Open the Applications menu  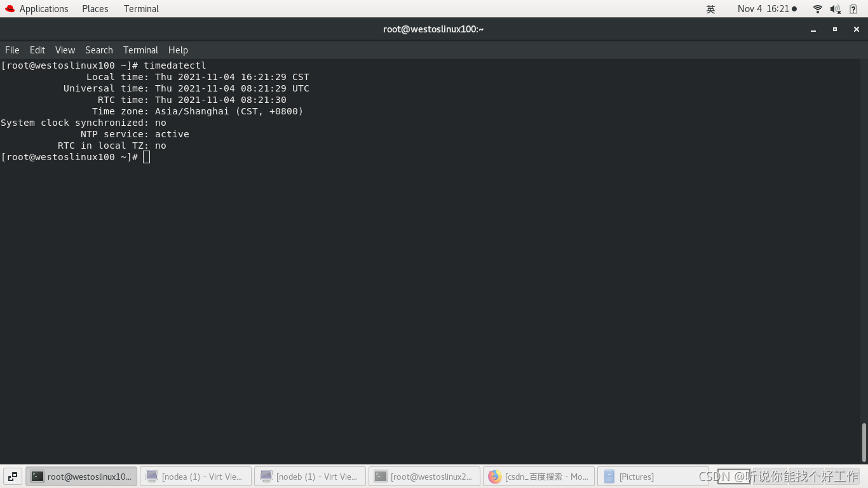point(43,9)
